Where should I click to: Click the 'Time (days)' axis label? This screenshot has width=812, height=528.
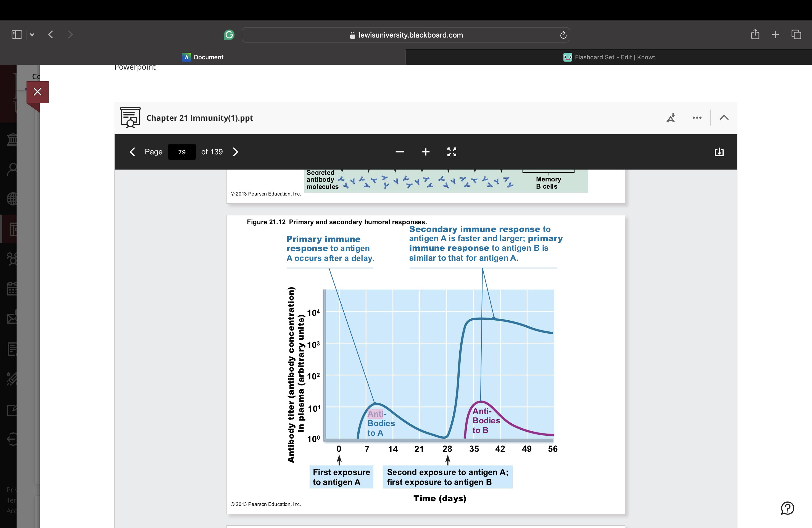coord(440,498)
